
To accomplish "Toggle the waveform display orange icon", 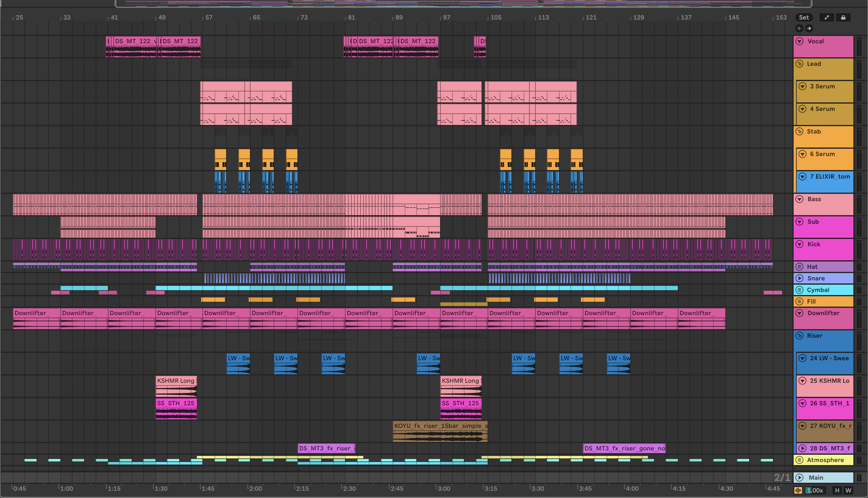I will (798, 490).
